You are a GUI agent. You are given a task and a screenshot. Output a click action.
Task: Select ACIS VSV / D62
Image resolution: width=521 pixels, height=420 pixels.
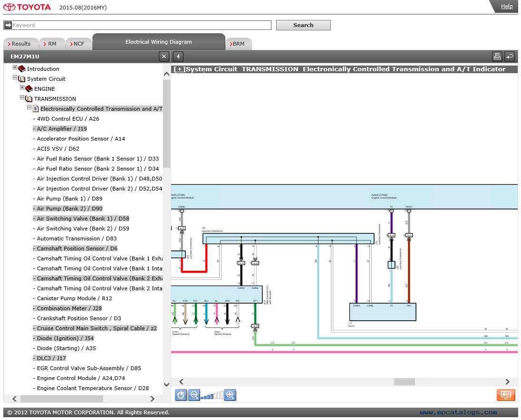point(56,149)
